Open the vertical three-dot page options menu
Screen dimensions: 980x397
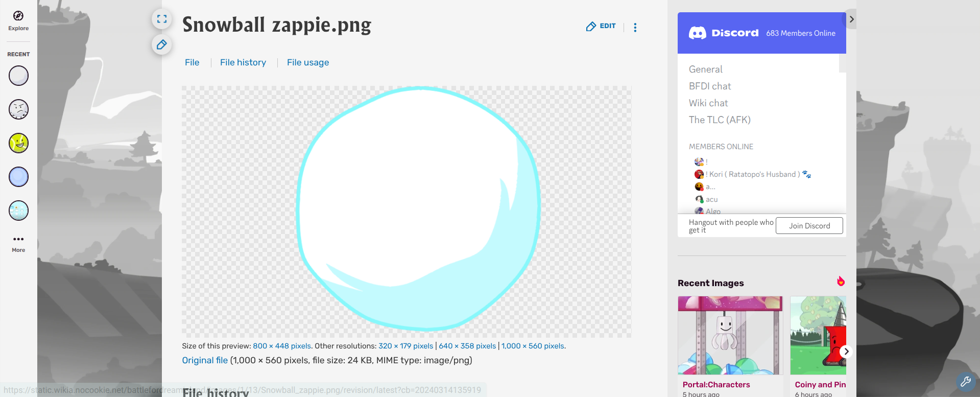pos(635,28)
